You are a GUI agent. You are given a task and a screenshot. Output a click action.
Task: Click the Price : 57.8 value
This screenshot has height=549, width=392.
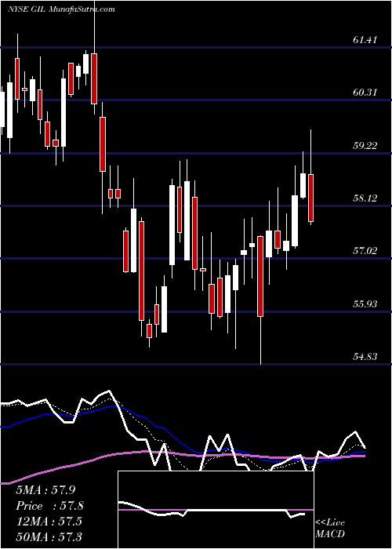(x=50, y=506)
